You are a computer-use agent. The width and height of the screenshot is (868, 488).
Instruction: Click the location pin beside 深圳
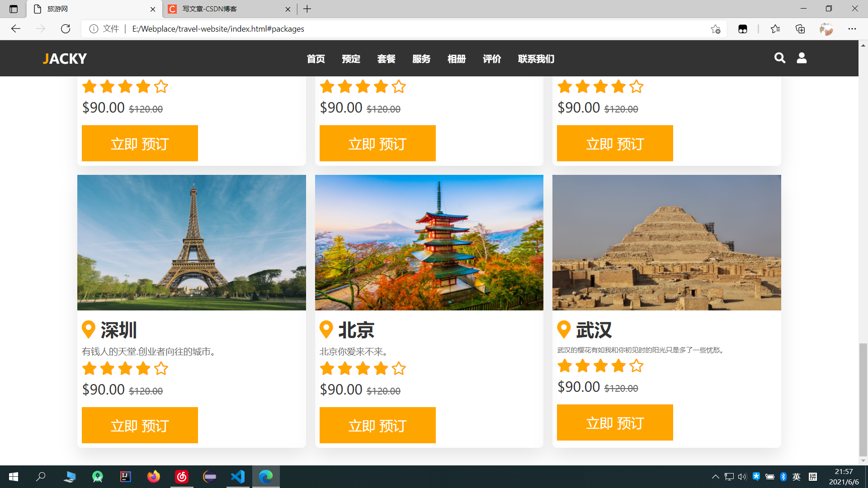point(89,329)
